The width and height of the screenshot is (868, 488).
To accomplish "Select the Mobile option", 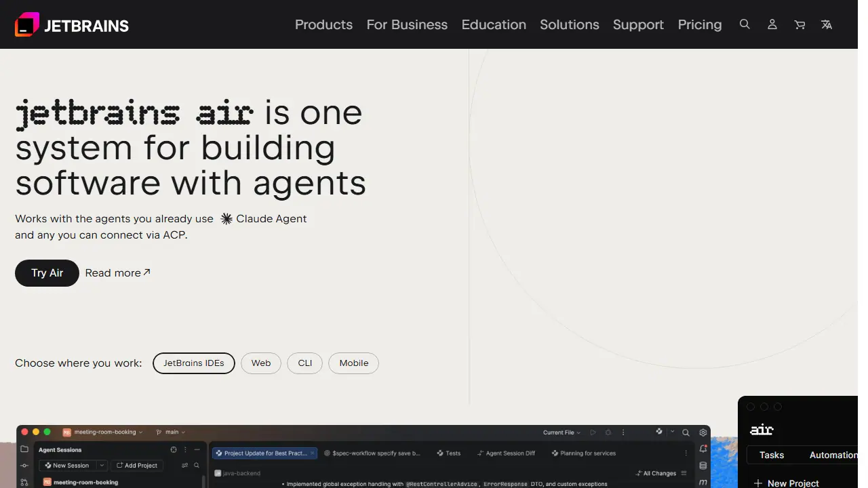I will (x=354, y=363).
